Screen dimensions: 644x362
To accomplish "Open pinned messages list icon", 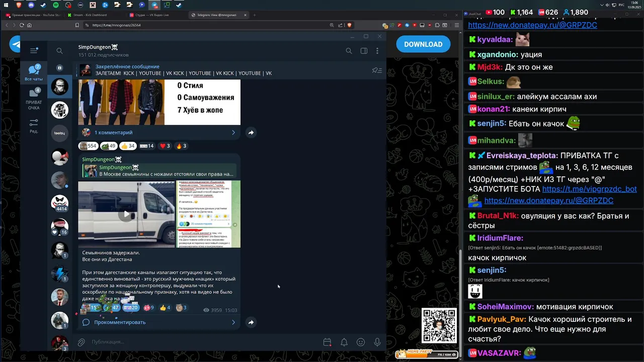I will pyautogui.click(x=377, y=70).
